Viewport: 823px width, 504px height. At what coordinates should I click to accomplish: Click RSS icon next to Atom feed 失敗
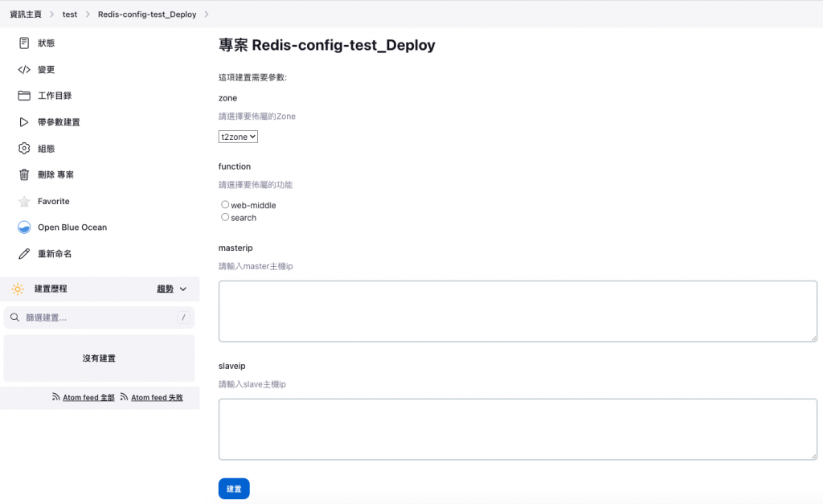(124, 397)
